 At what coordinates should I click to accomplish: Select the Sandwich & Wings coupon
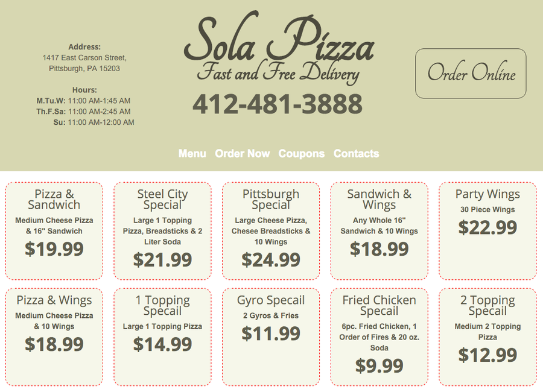tap(379, 231)
